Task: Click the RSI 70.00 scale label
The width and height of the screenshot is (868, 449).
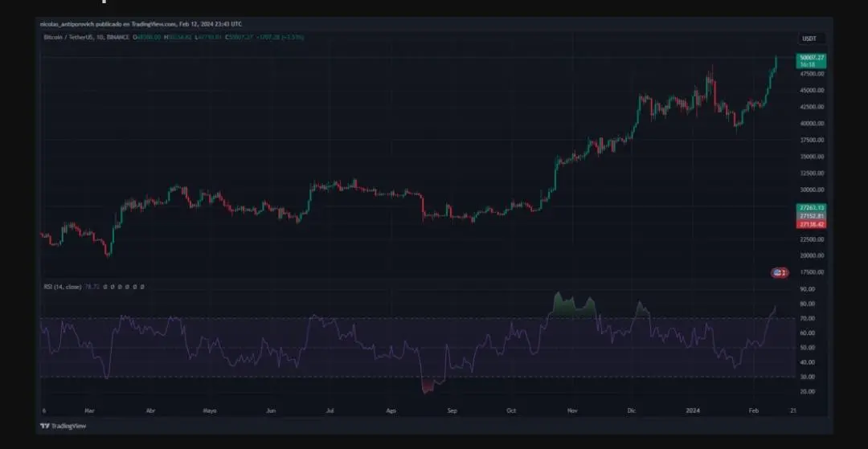Action: [808, 319]
